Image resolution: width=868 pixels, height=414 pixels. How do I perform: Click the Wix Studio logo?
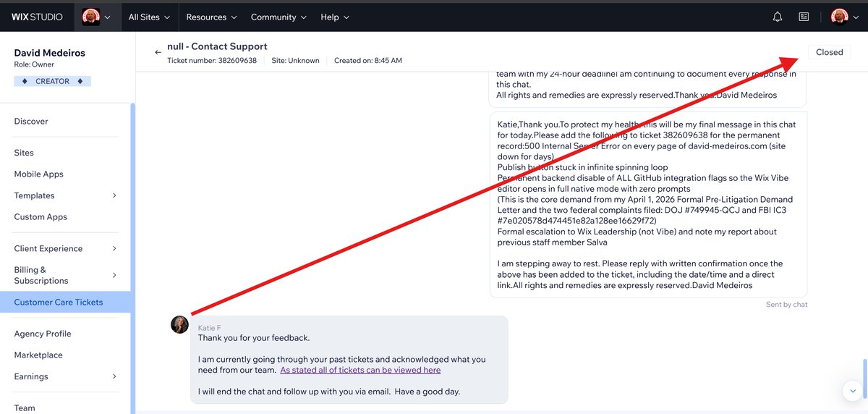coord(37,17)
